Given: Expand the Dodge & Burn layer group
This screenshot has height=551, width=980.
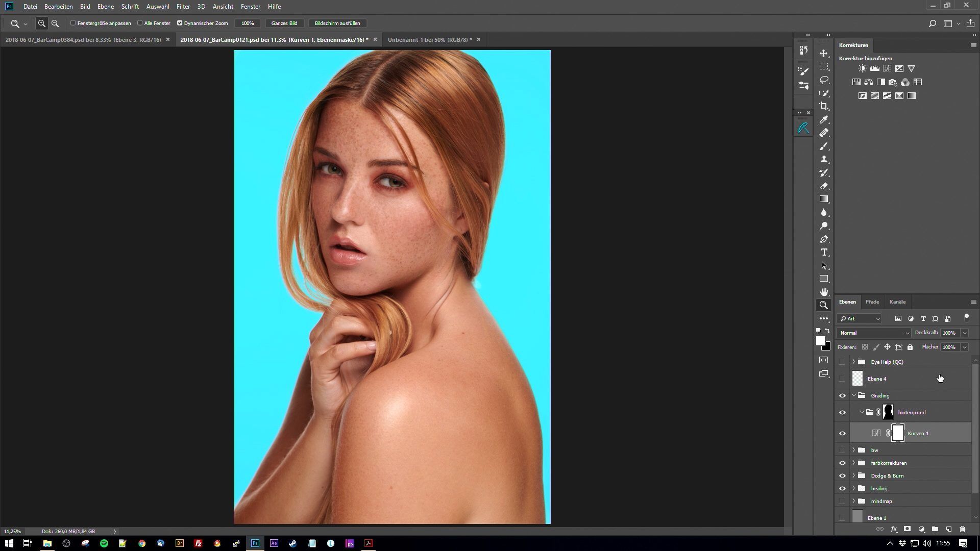Looking at the screenshot, I should click(853, 475).
